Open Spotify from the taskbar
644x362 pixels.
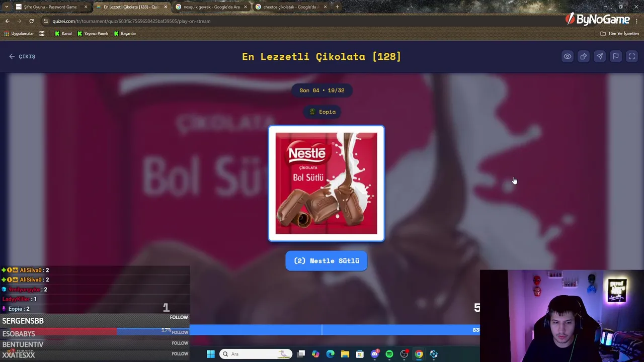tap(389, 354)
